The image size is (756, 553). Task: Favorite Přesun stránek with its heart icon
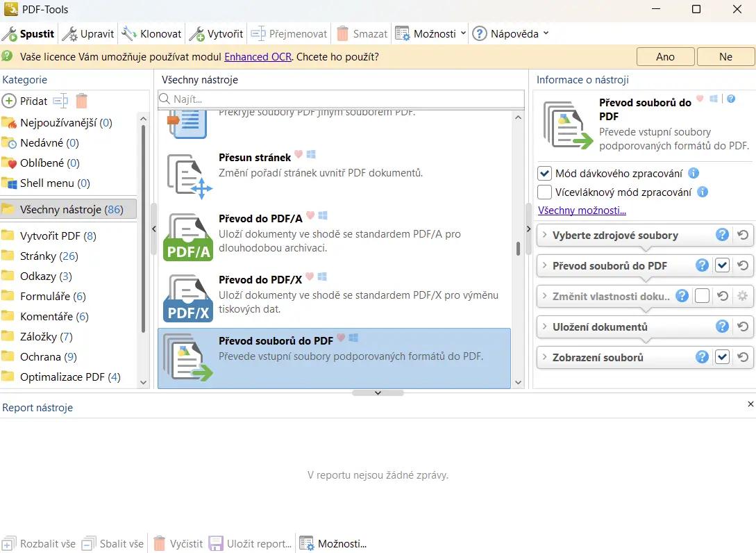[299, 154]
